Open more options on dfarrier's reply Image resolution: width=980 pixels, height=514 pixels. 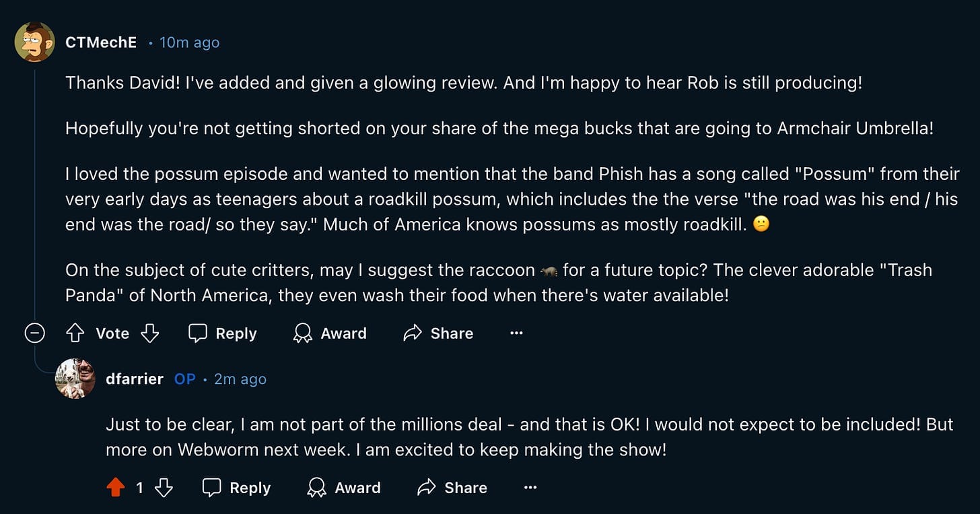[x=530, y=487]
